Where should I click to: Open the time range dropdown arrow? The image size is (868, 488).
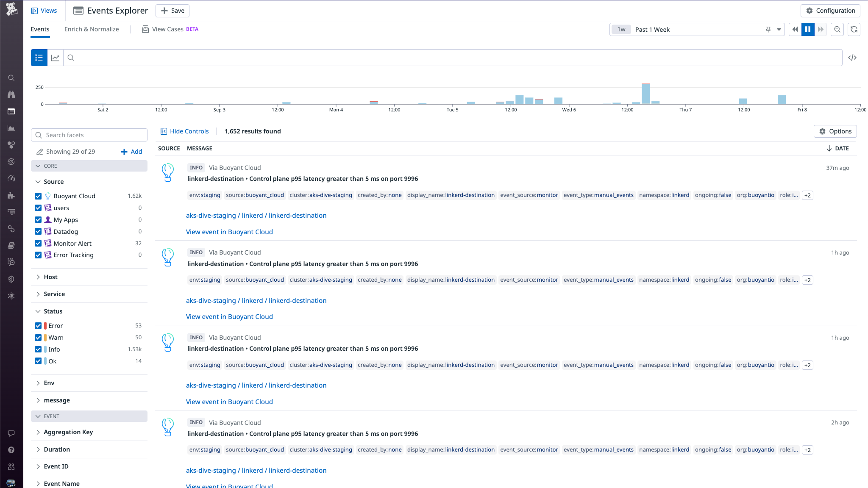[x=779, y=29]
